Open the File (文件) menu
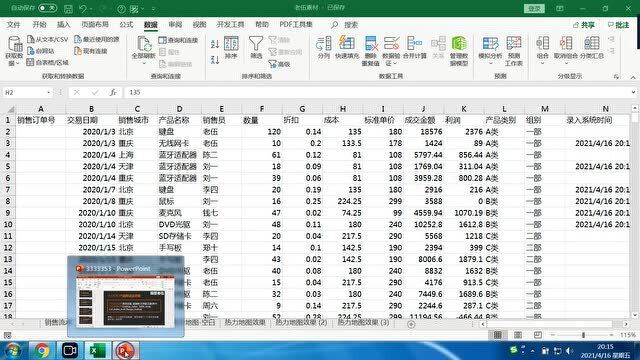Image resolution: width=640 pixels, height=360 pixels. (x=13, y=24)
